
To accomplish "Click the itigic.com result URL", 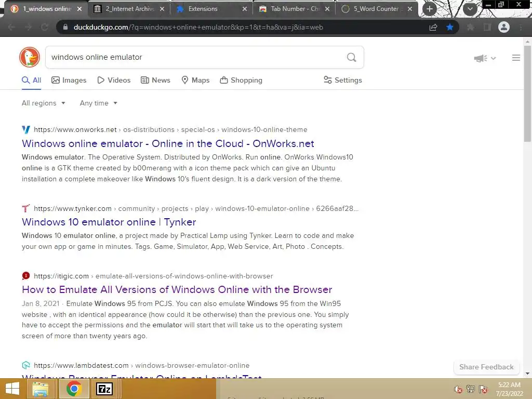I will [153, 276].
